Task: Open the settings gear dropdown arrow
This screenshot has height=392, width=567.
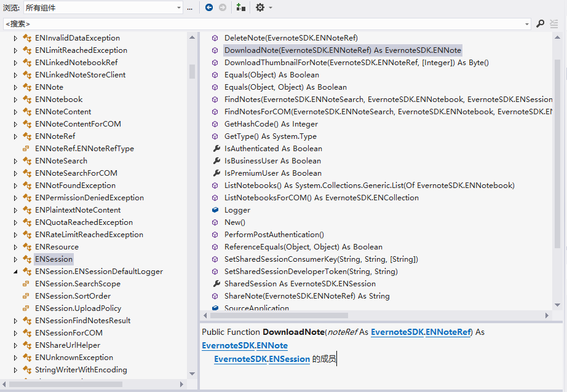Action: (x=271, y=7)
